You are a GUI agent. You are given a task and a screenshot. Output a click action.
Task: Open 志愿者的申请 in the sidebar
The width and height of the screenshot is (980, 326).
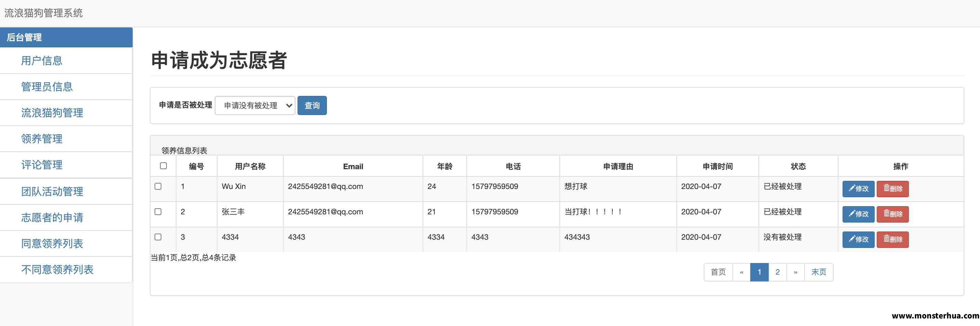click(x=66, y=217)
